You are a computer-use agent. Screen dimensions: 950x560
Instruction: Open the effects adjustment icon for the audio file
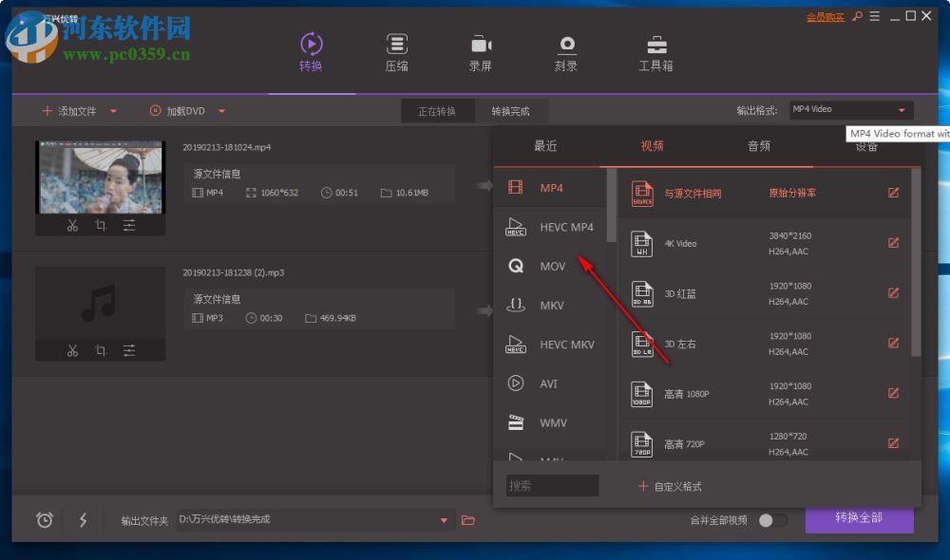pyautogui.click(x=129, y=349)
